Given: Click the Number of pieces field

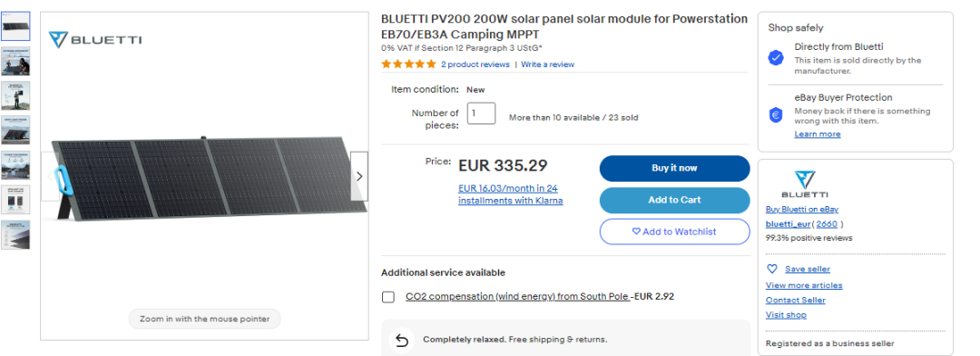Looking at the screenshot, I should [481, 114].
